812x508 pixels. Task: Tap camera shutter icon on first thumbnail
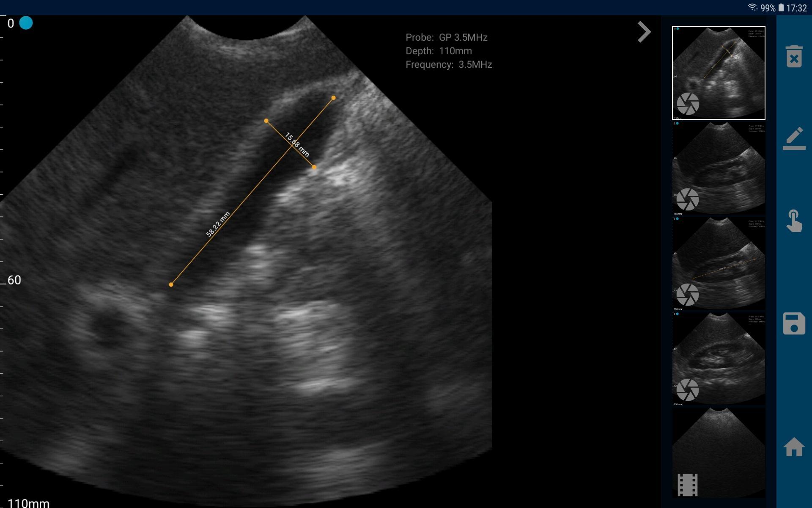pyautogui.click(x=688, y=104)
